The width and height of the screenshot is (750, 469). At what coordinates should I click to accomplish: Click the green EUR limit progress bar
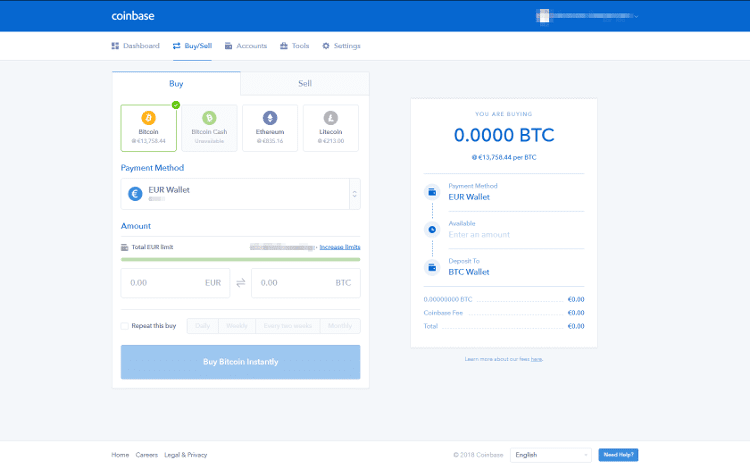[241, 260]
